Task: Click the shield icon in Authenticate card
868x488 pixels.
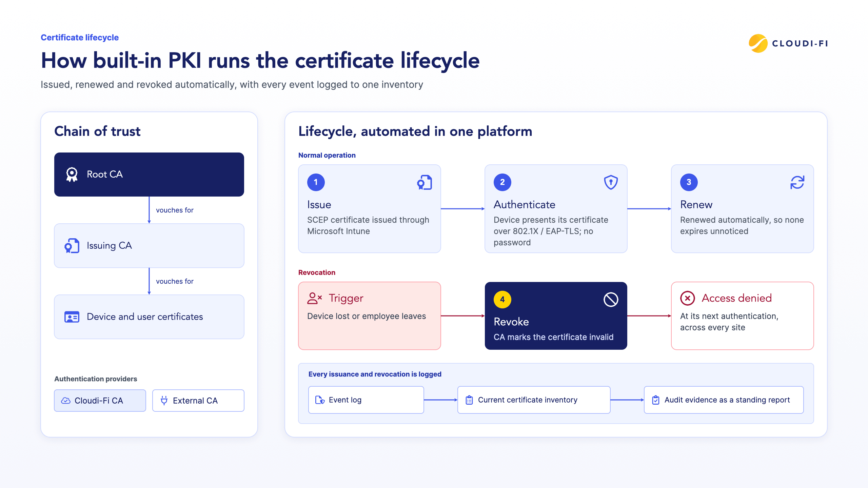Action: (x=611, y=182)
